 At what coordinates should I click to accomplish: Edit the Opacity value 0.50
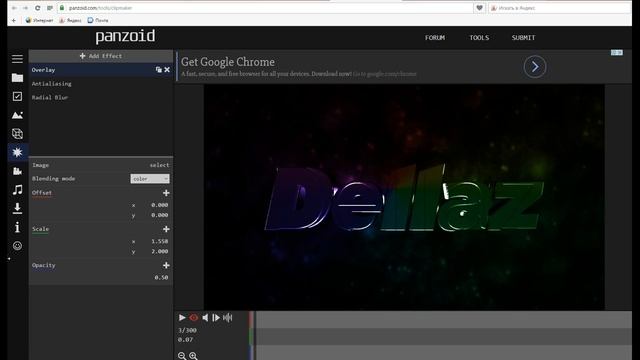point(161,278)
